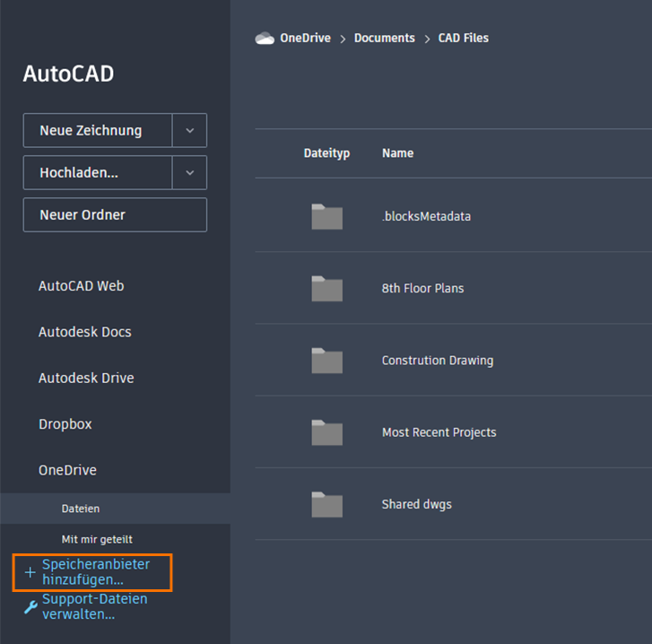
Task: Select Autodesk Docs in the sidebar
Action: point(85,332)
